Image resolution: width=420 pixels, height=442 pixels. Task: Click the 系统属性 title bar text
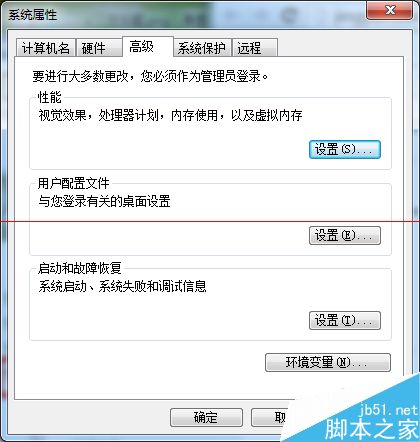point(32,15)
